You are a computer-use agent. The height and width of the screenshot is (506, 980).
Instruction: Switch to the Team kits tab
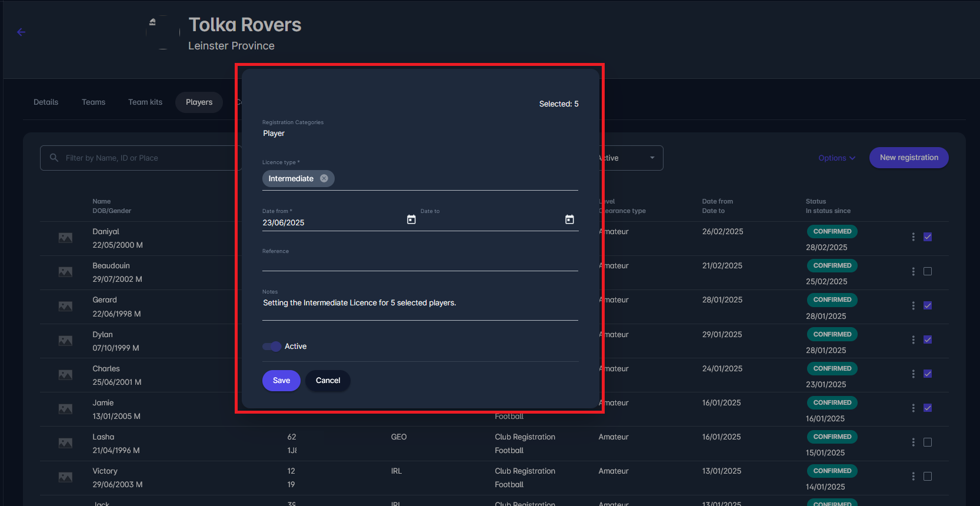[145, 102]
